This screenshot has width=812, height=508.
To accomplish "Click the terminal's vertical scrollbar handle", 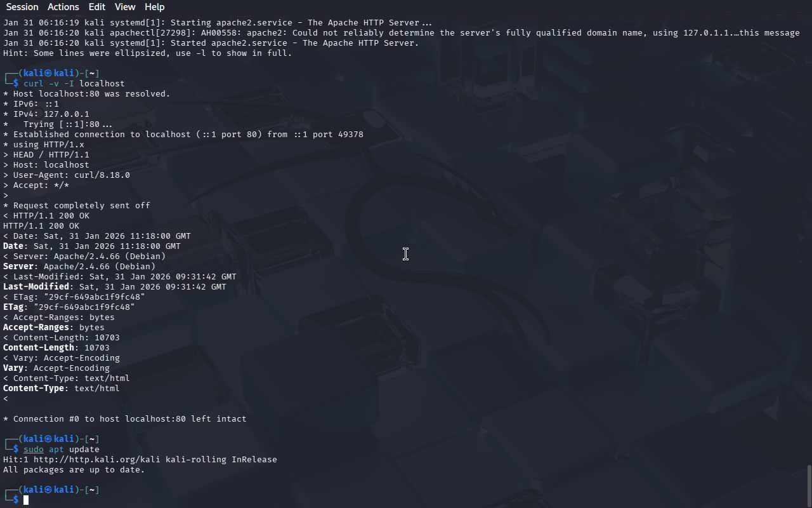I will point(809,486).
